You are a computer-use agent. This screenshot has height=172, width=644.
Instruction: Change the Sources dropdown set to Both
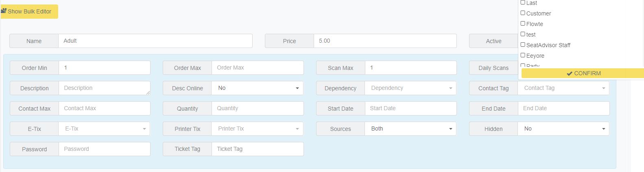(x=410, y=129)
